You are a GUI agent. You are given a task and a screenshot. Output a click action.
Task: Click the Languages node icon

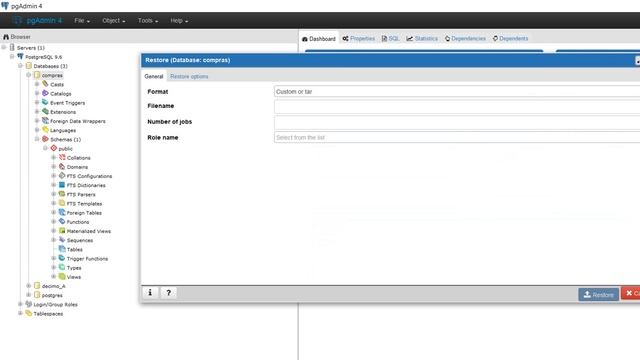[x=45, y=130]
